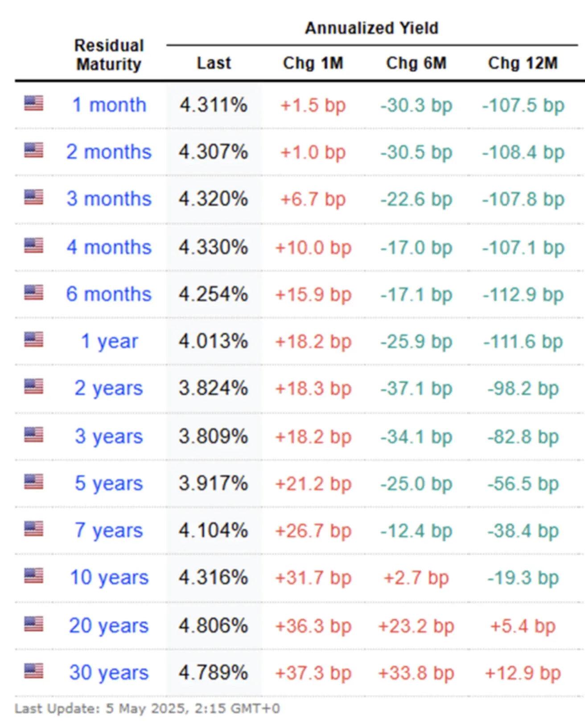
Task: Click the US flag beside 6 months
Action: pos(33,292)
